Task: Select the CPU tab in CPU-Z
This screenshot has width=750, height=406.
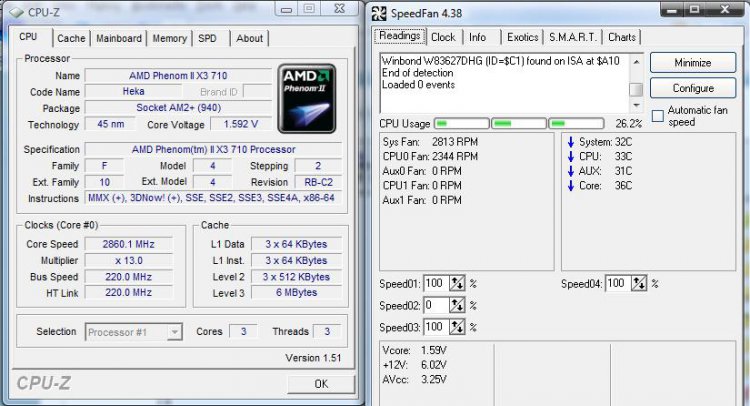Action: [28, 37]
